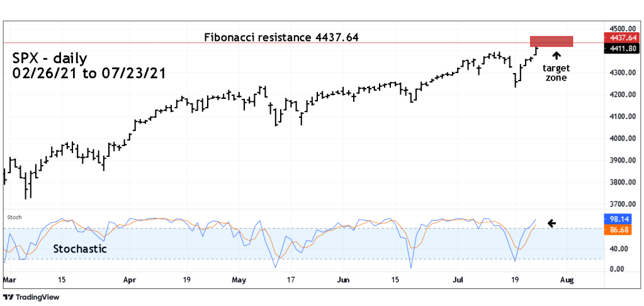The image size is (644, 306).
Task: Click the Apr label on time axis
Action: (x=130, y=278)
